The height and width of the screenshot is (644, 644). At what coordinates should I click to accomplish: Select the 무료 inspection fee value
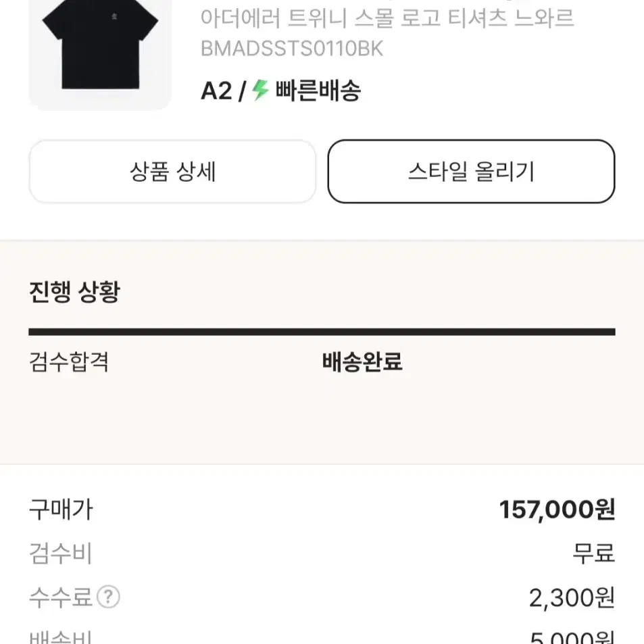(594, 553)
